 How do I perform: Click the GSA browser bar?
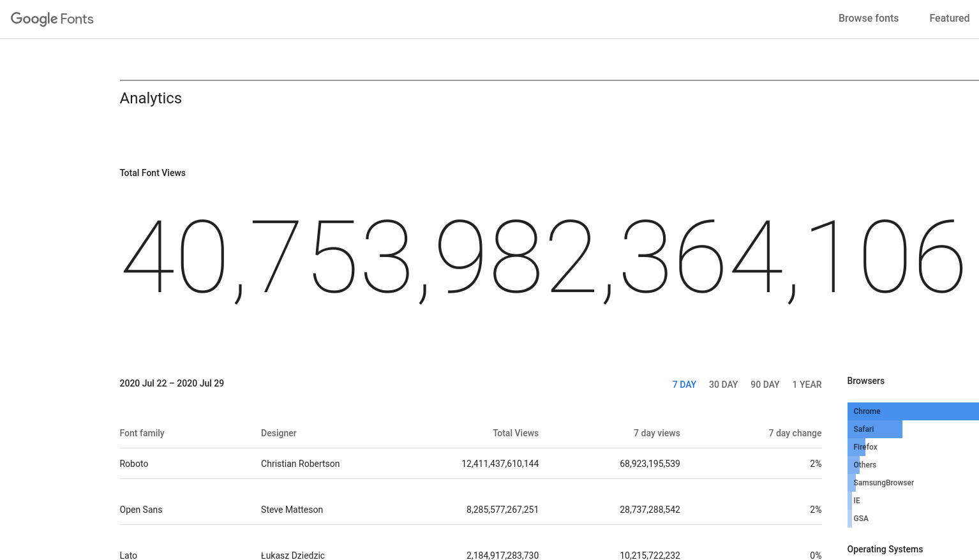pyautogui.click(x=849, y=519)
